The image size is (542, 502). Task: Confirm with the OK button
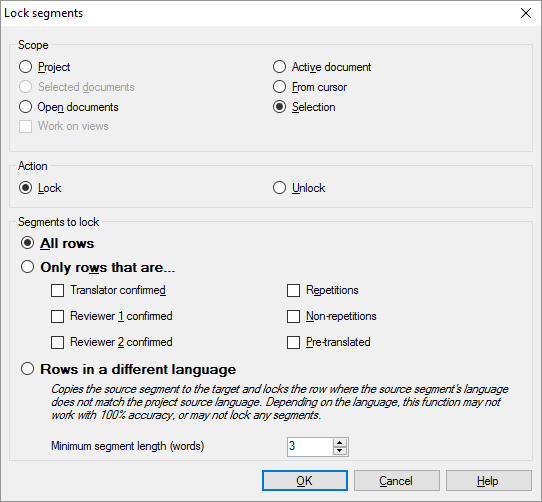305,481
